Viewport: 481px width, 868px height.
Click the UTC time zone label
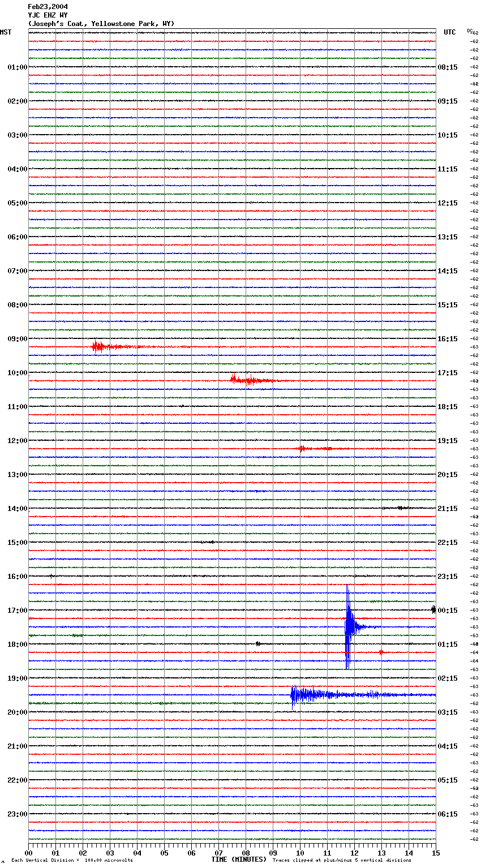pos(450,32)
